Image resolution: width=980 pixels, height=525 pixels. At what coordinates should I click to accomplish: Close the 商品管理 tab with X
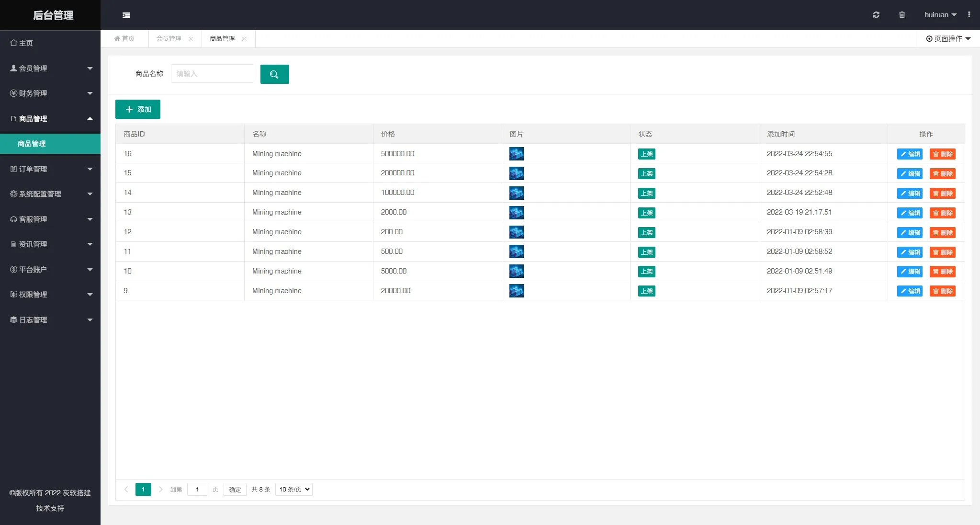pos(244,39)
